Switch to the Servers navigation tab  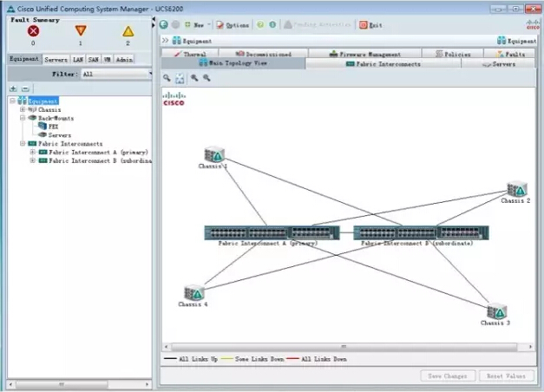pos(56,59)
